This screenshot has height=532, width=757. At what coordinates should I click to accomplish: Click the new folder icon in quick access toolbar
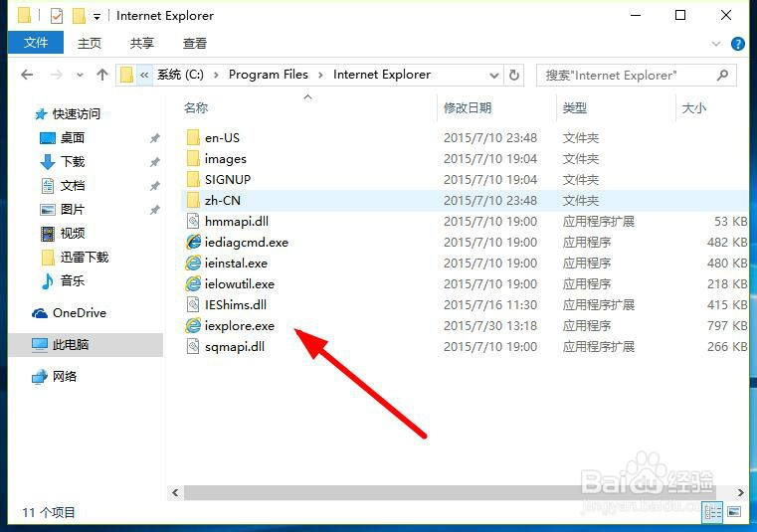click(79, 16)
